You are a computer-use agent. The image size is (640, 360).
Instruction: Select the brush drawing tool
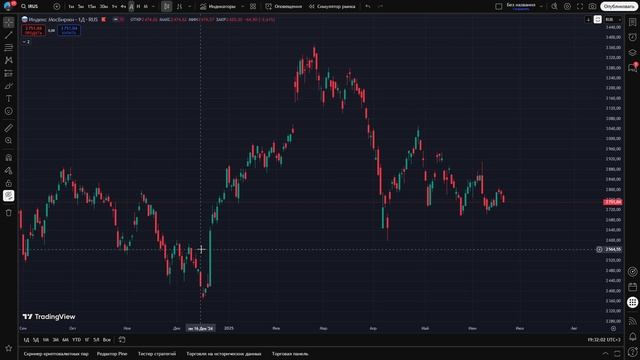tap(9, 86)
